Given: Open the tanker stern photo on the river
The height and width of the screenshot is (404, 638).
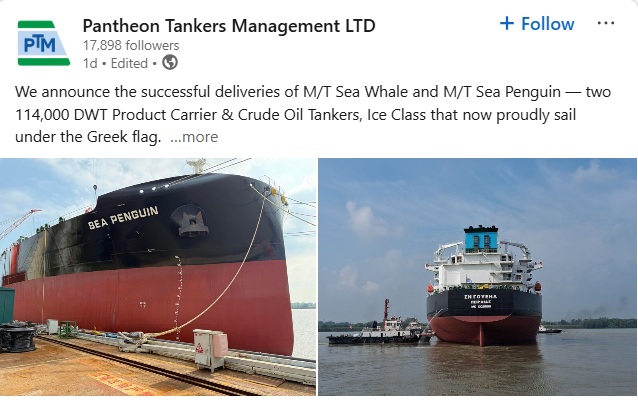Looking at the screenshot, I should (477, 277).
